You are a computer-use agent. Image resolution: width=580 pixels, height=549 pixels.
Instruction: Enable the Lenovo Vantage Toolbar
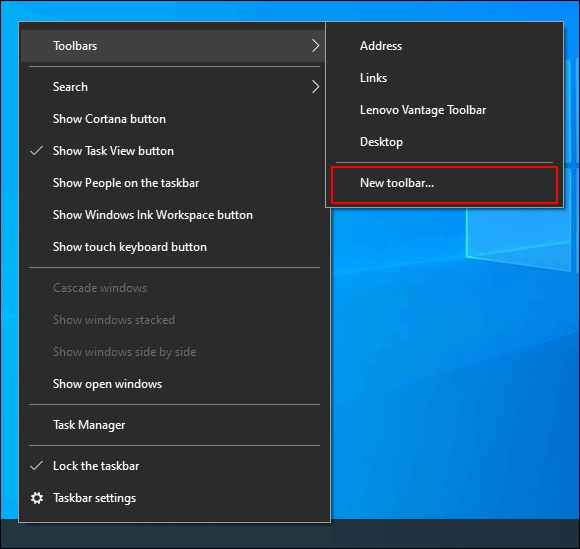pos(445,110)
